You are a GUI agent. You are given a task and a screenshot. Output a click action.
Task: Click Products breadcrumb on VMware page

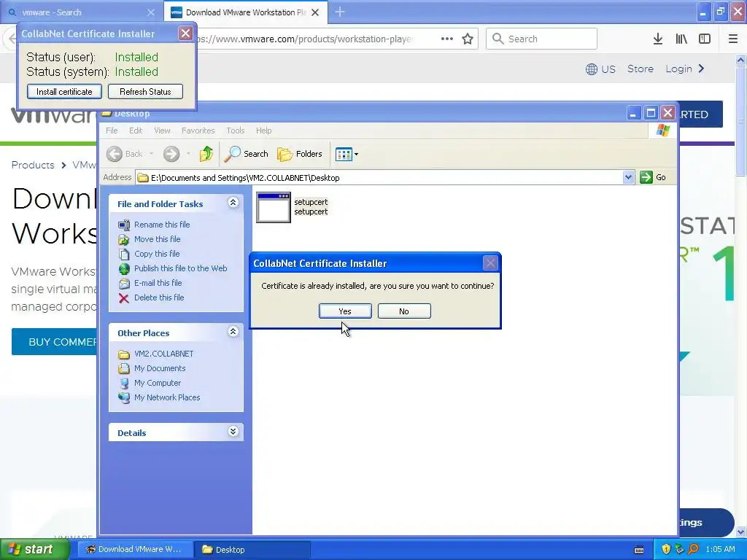(x=33, y=165)
